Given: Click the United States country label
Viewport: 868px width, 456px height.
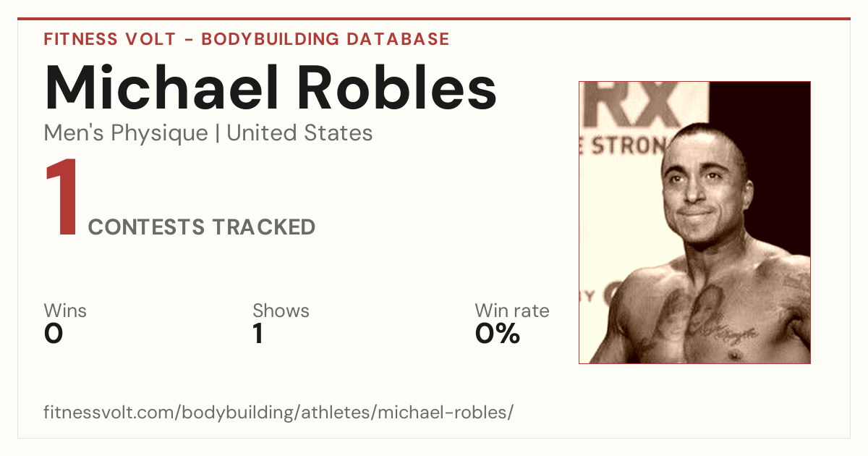Looking at the screenshot, I should (x=299, y=133).
